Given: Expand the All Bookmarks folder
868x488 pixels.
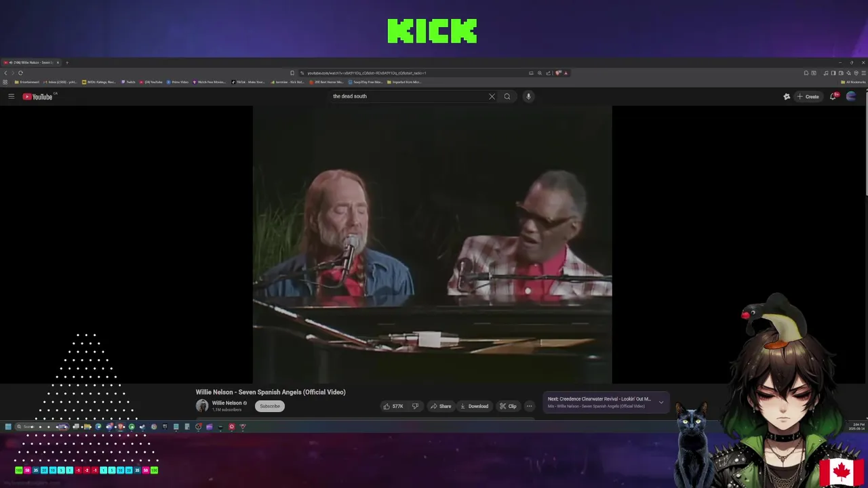Looking at the screenshot, I should point(853,82).
